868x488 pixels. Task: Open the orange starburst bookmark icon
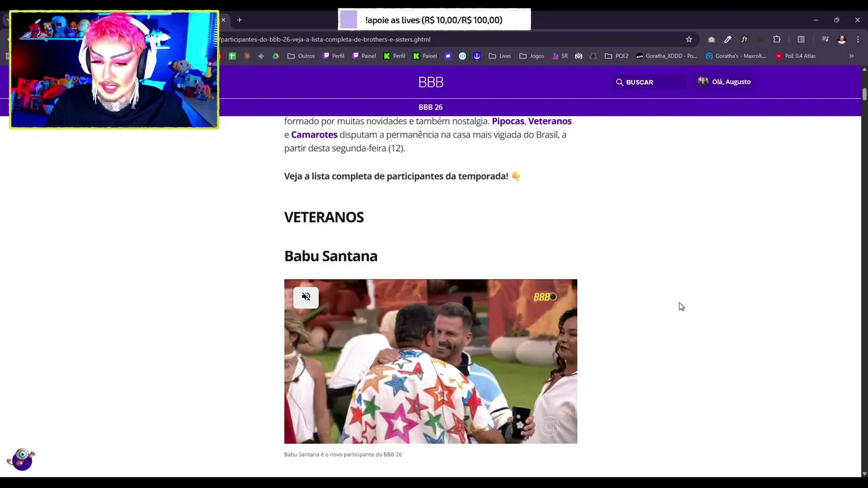tap(247, 56)
